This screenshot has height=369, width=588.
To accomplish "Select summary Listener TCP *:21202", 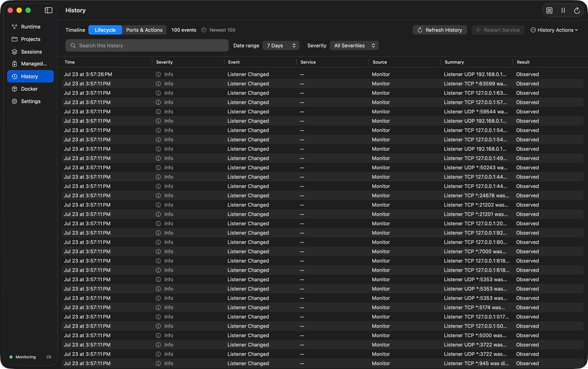I will click(x=475, y=205).
